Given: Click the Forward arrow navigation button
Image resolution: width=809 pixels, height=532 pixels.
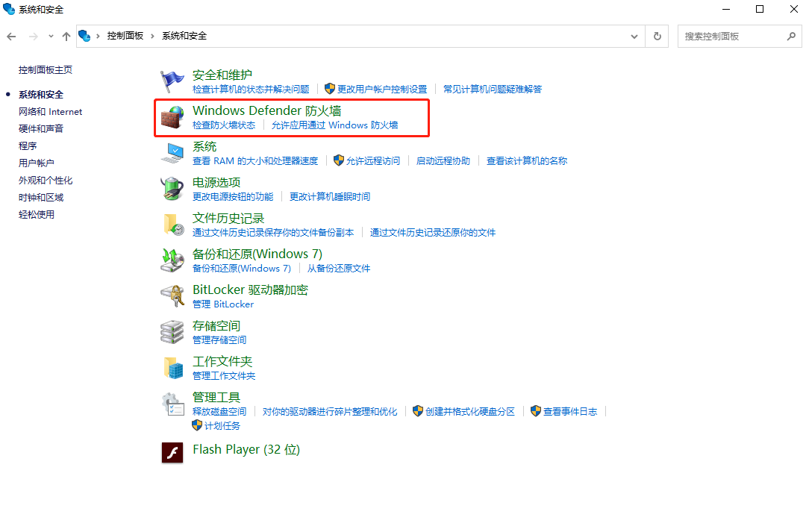Looking at the screenshot, I should pos(34,36).
